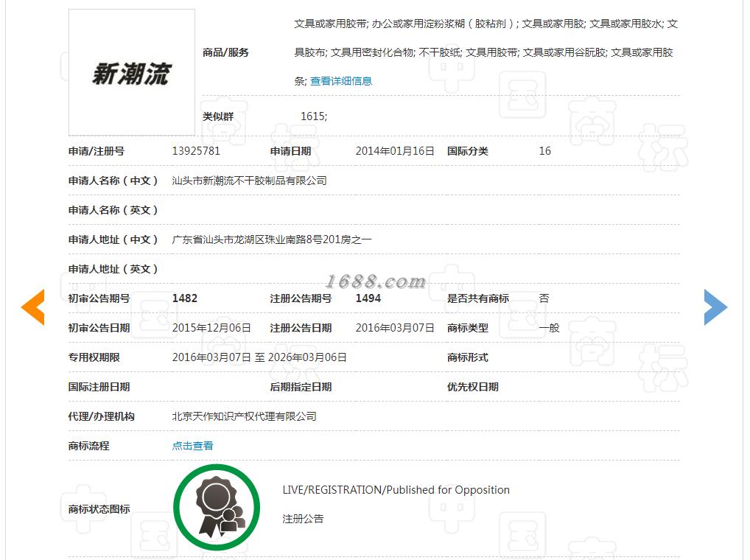The width and height of the screenshot is (750, 560).
Task: Click the 申请人地址（英文） label
Action: tap(113, 269)
